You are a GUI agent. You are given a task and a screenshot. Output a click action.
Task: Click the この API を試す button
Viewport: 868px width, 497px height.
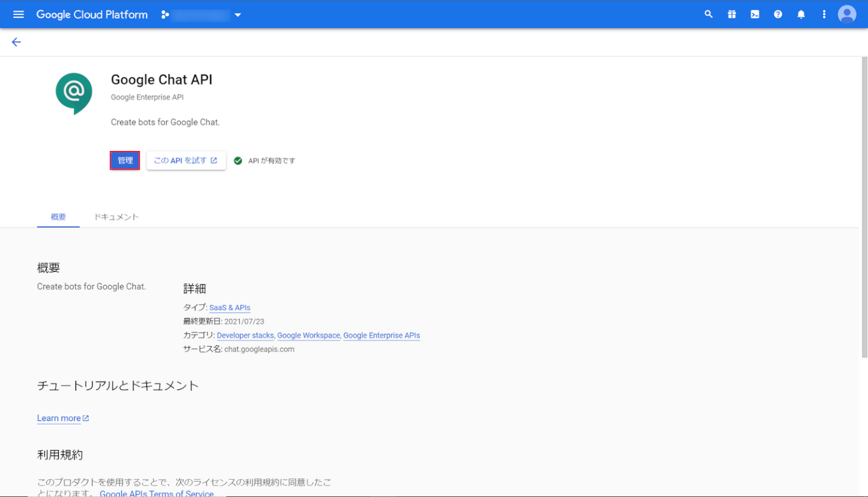(x=186, y=160)
